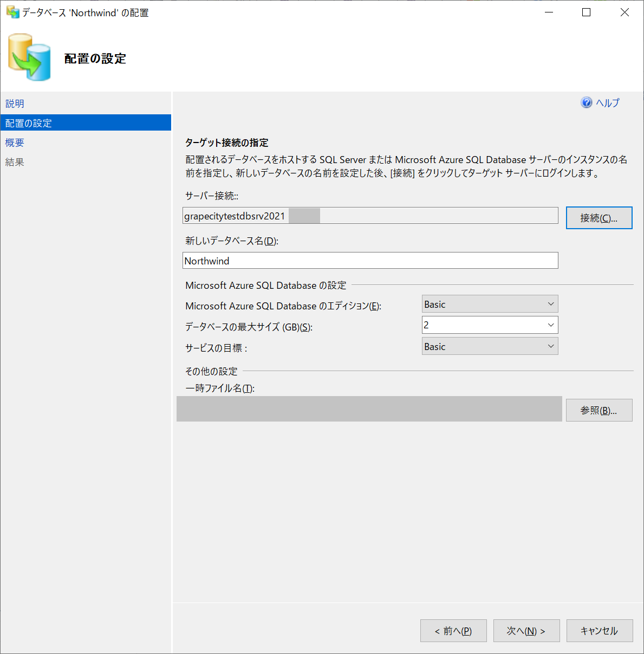Click the ターゲット接続の指定 heading text
This screenshot has height=654, width=644.
[x=227, y=143]
